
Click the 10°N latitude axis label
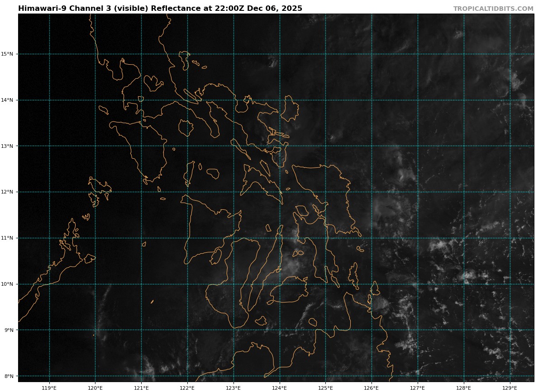(x=9, y=284)
